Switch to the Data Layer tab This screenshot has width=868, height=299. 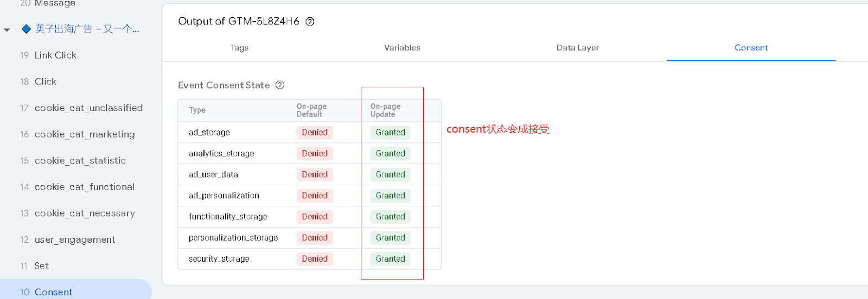[577, 48]
